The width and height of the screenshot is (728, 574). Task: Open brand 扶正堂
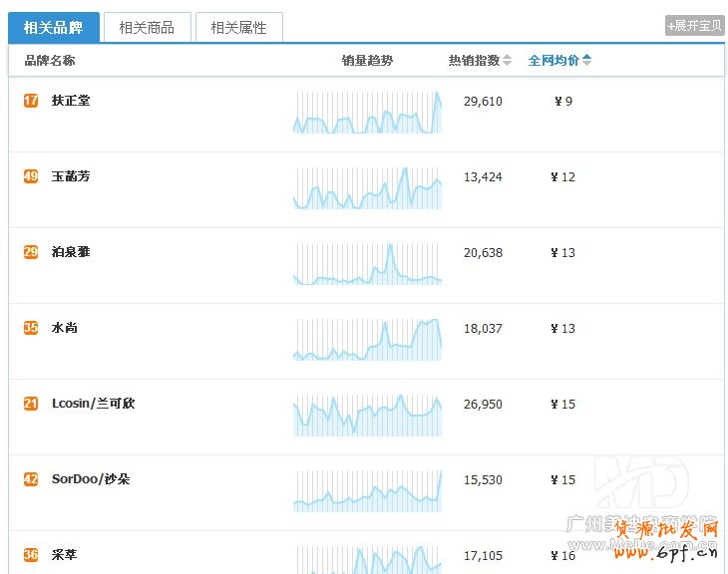(71, 101)
